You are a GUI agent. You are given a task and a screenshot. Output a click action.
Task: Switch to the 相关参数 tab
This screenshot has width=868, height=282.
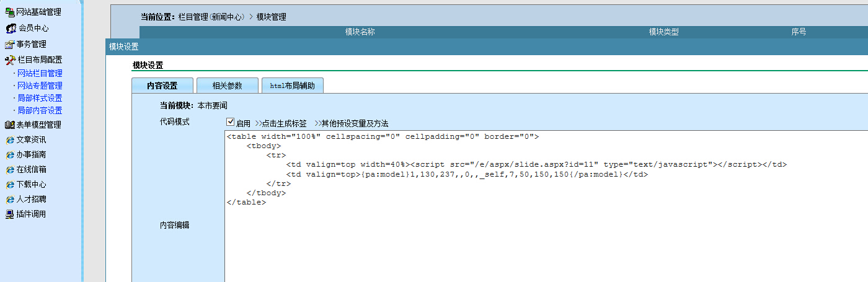[x=227, y=86]
